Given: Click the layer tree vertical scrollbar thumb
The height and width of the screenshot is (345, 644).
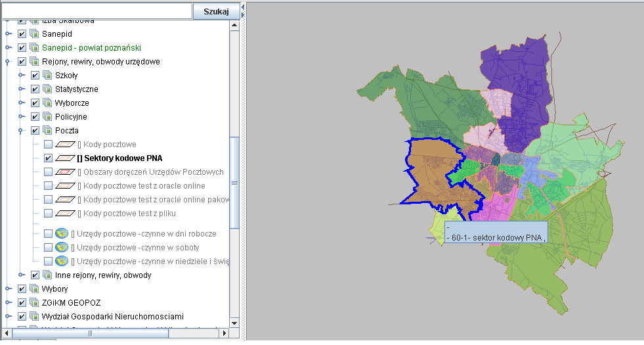Looking at the screenshot, I should tap(234, 184).
